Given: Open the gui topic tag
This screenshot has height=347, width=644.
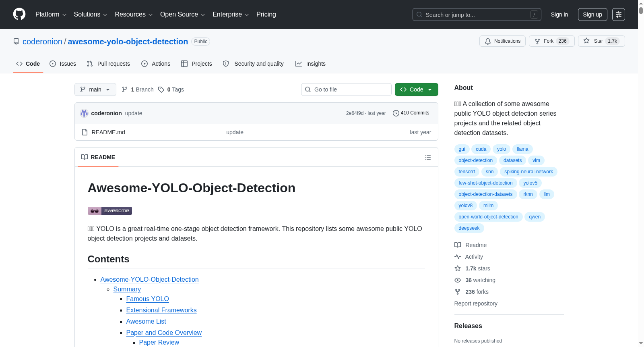Looking at the screenshot, I should pos(462,149).
